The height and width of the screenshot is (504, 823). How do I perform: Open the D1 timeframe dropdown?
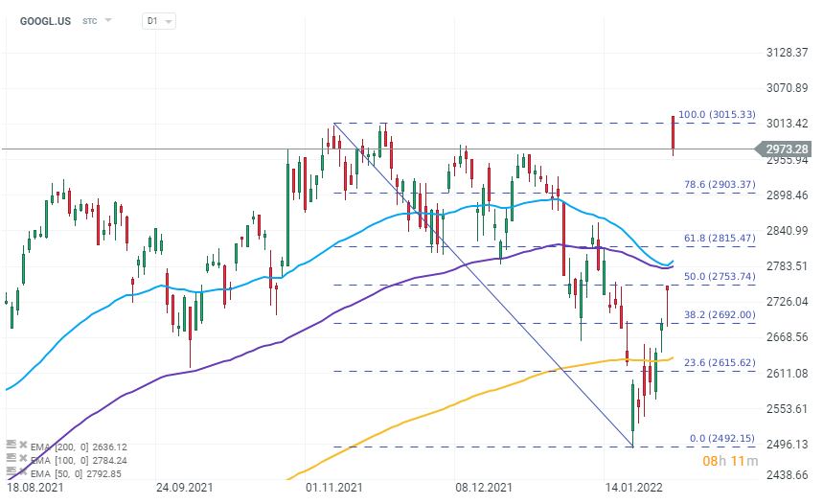tap(159, 20)
